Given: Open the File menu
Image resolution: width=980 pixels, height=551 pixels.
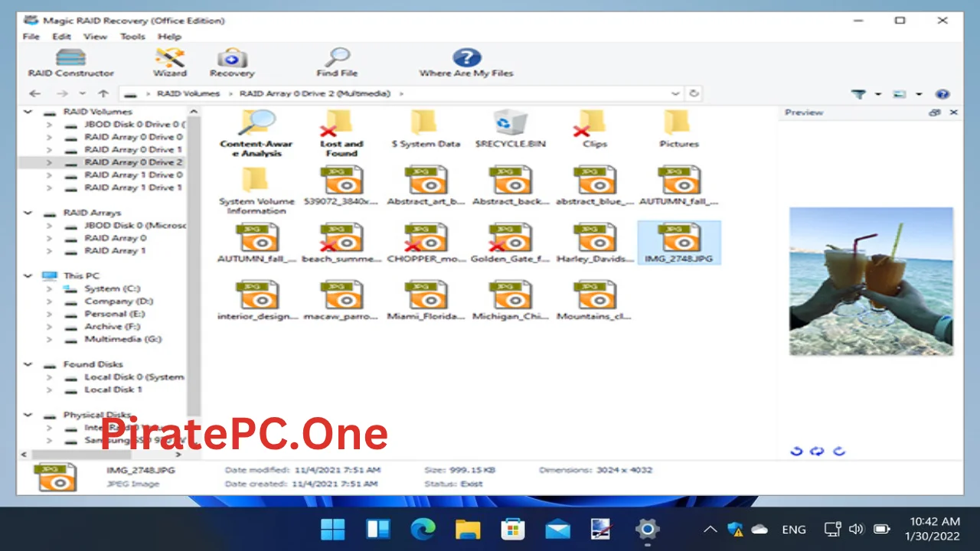Looking at the screenshot, I should point(31,36).
